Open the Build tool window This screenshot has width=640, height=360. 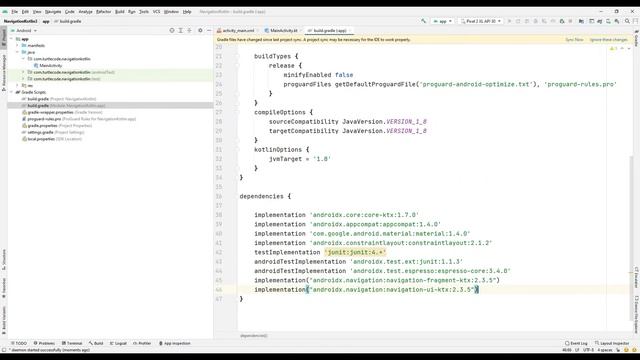point(96,343)
